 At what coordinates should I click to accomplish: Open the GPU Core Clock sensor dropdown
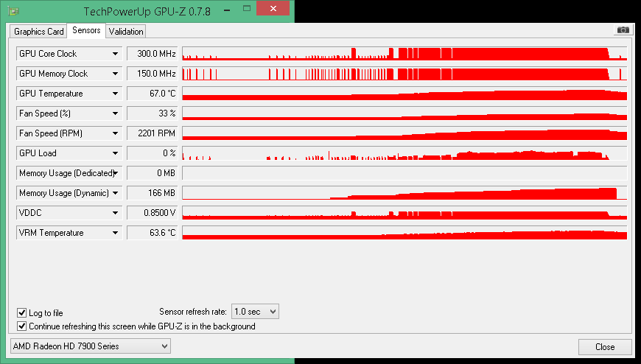pos(69,54)
